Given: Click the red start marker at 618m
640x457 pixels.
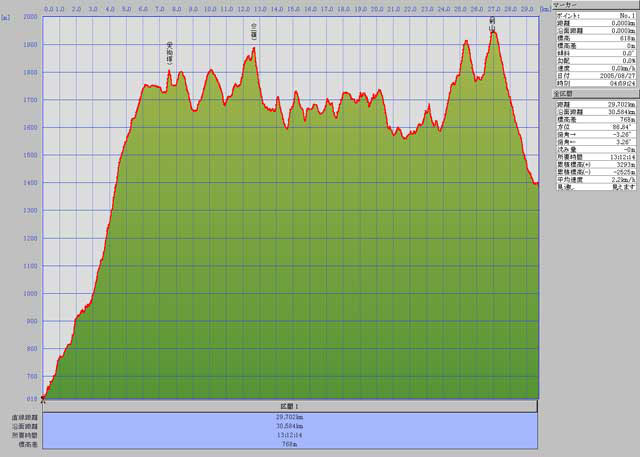Looking at the screenshot, I should click(43, 397).
